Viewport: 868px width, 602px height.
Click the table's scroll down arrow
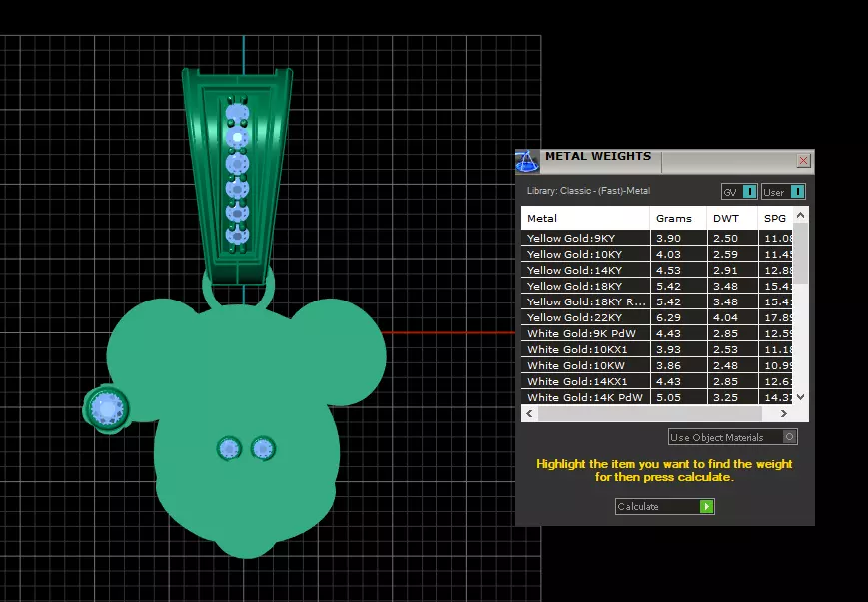[x=800, y=397]
